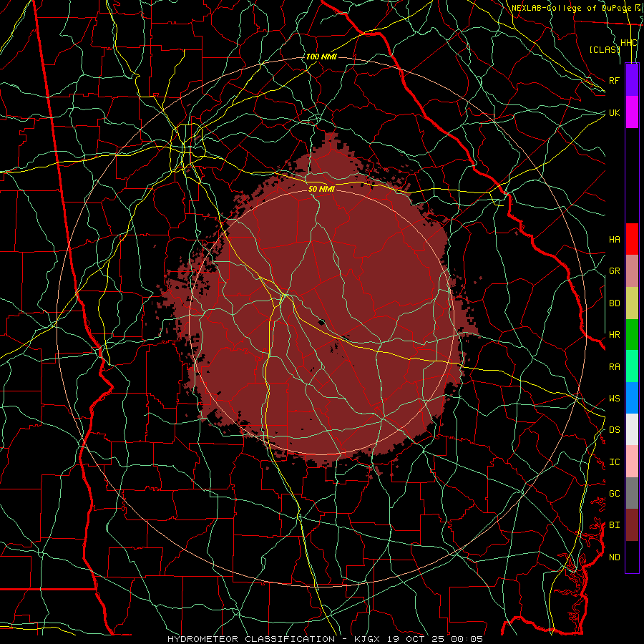
Task: Click the NEXLAB-College of DuPage text
Action: [571, 8]
